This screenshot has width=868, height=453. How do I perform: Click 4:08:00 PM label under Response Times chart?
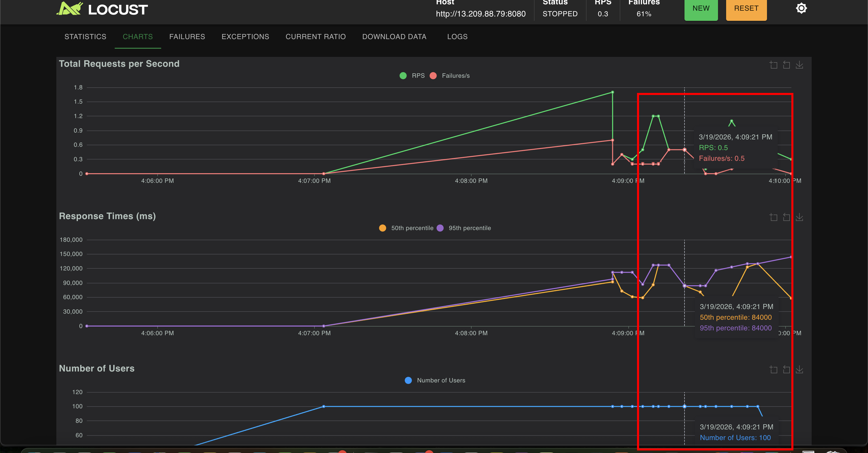[471, 333]
